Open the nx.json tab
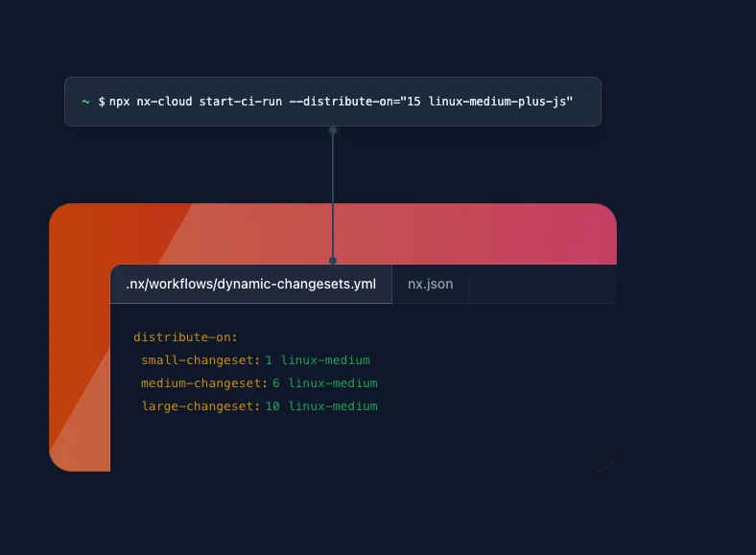This screenshot has height=555, width=756. click(x=430, y=285)
